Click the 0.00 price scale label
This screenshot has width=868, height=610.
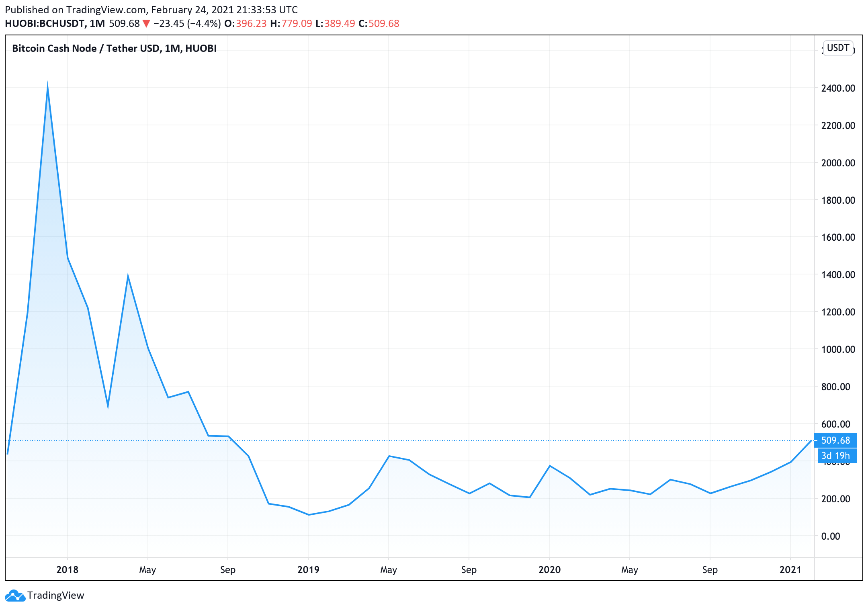pyautogui.click(x=830, y=536)
